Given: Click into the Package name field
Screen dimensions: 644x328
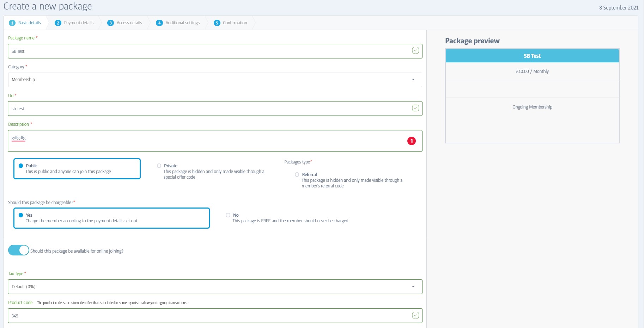Looking at the screenshot, I should 215,51.
